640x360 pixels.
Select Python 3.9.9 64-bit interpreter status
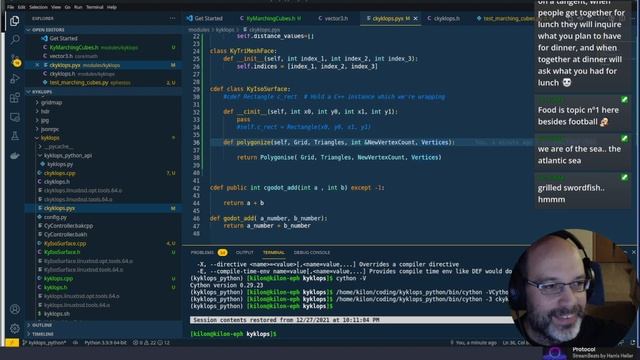coord(105,342)
